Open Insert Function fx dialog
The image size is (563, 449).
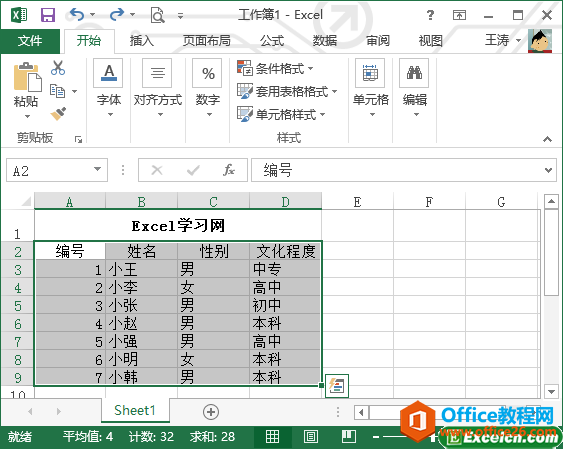point(229,170)
